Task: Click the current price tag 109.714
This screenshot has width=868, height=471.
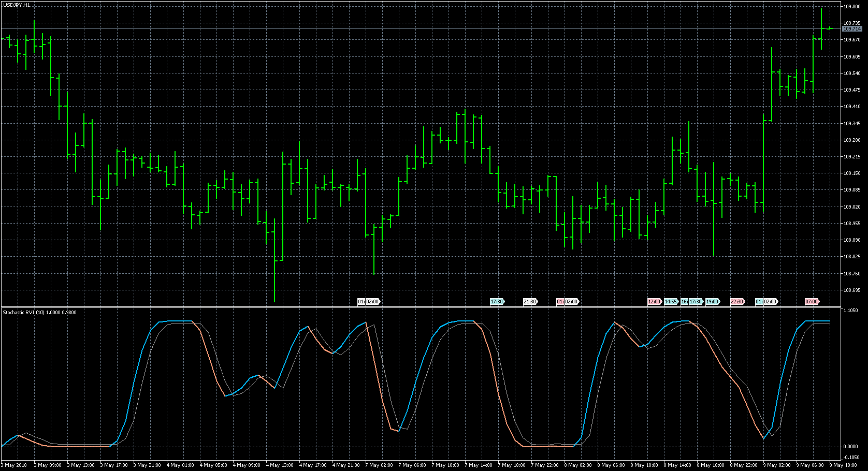Action: (852, 29)
